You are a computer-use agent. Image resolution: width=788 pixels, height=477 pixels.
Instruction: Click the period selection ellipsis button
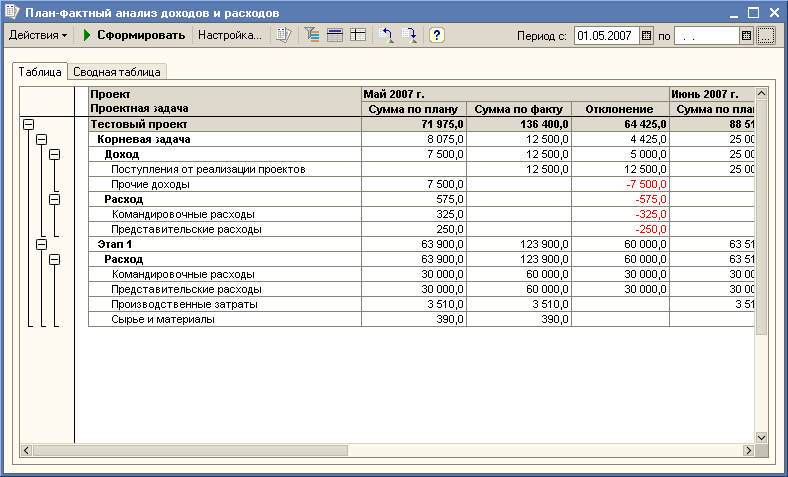click(x=766, y=36)
